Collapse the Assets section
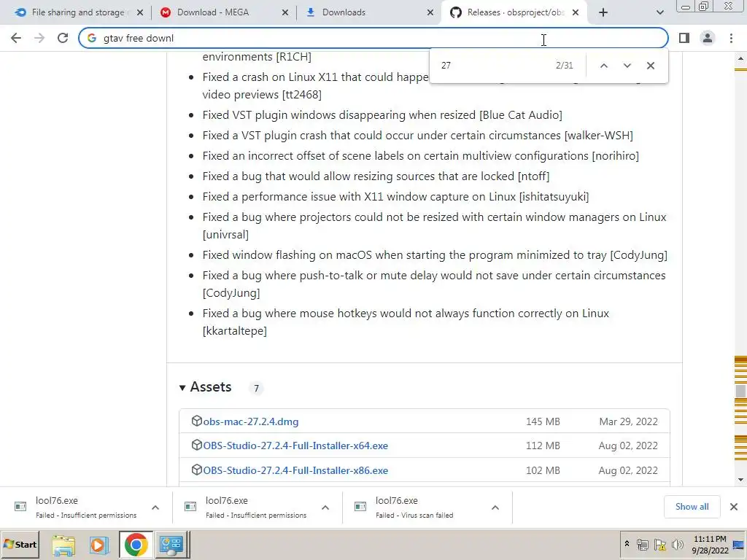 click(x=205, y=387)
